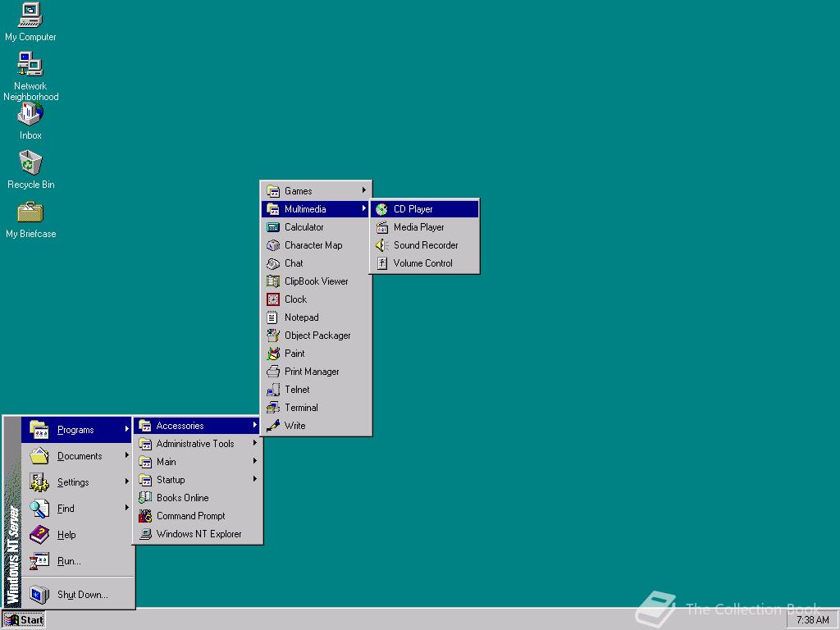This screenshot has height=630, width=840.
Task: Click the Volume Control icon
Action: [382, 263]
